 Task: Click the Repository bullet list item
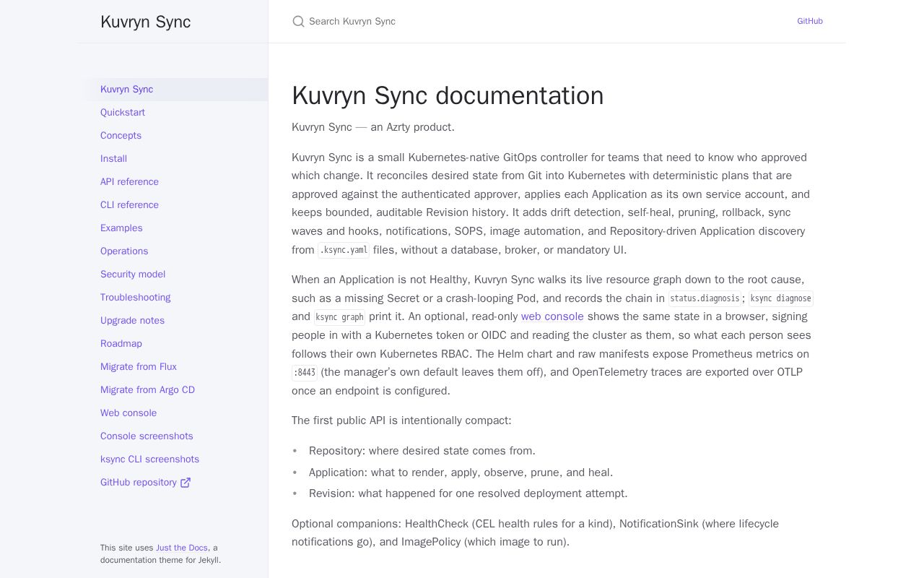[x=422, y=451]
